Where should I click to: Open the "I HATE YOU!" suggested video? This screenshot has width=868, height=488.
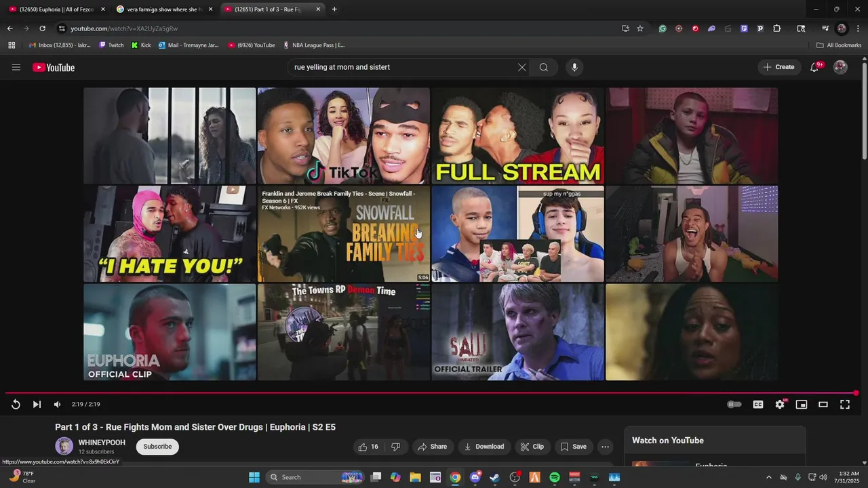170,234
